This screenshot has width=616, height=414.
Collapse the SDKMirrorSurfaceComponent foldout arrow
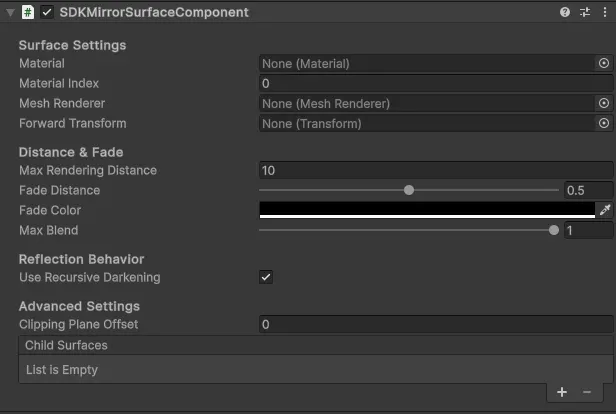click(x=9, y=12)
